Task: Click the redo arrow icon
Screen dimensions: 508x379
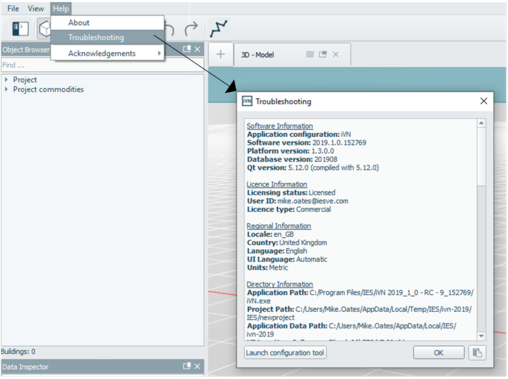Action: click(x=191, y=29)
